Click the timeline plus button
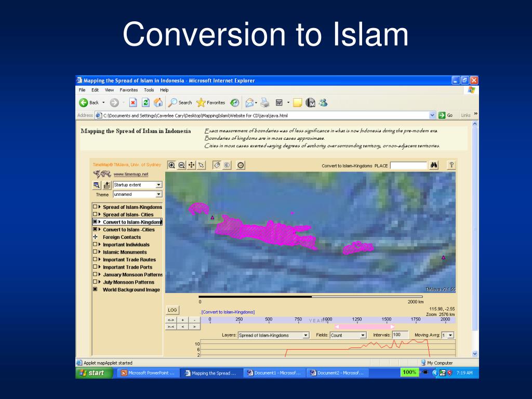This screenshot has height=399, width=532. tap(183, 320)
